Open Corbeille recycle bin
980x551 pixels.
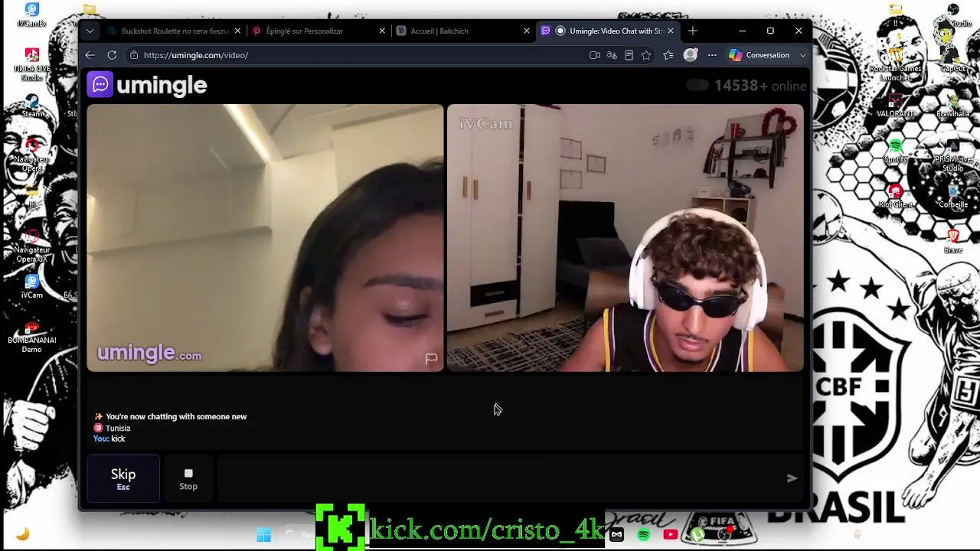coord(953,196)
